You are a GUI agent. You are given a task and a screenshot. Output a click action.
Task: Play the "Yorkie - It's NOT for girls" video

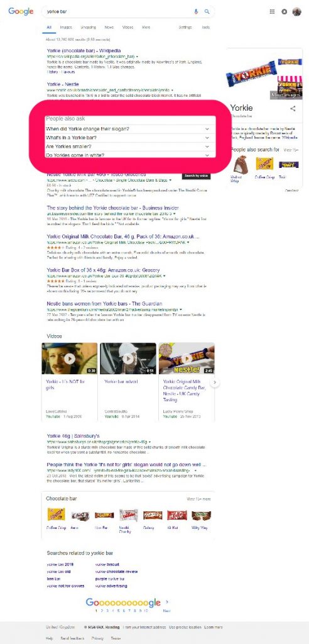[x=69, y=358]
